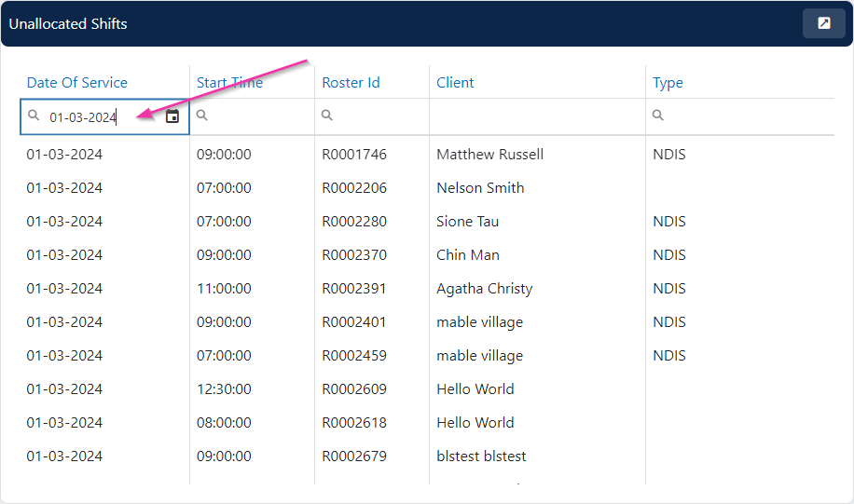Viewport: 854px width, 504px height.
Task: Select roster R0002609 cell
Action: 354,389
